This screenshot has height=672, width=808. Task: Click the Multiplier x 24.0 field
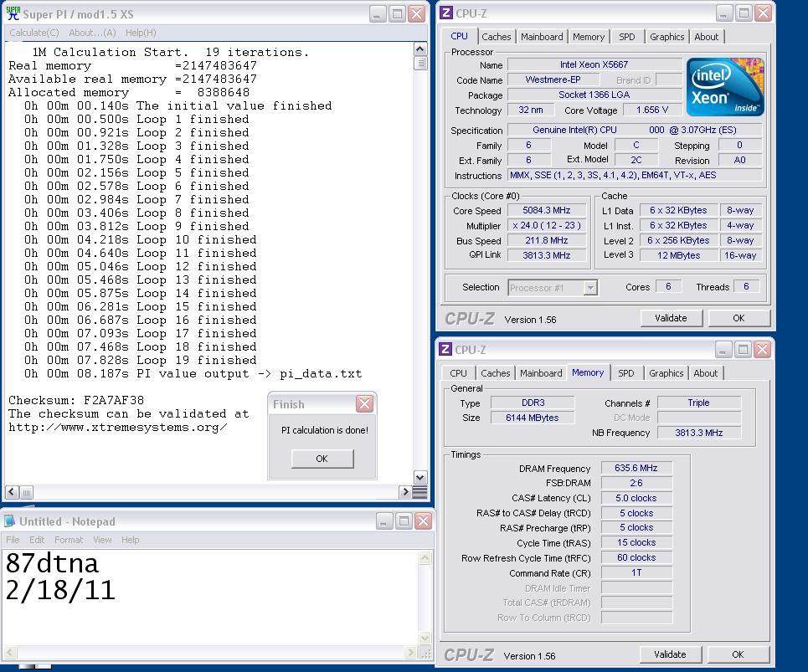547,225
